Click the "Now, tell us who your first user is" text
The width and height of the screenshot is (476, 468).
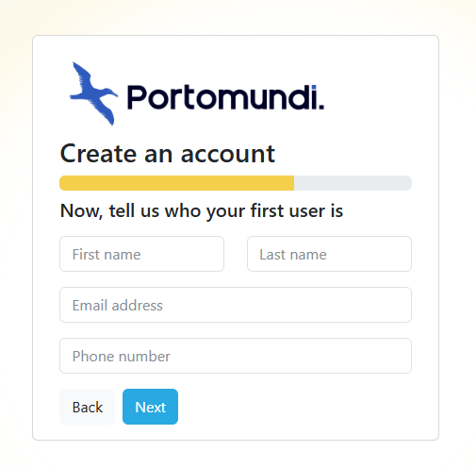pyautogui.click(x=202, y=210)
